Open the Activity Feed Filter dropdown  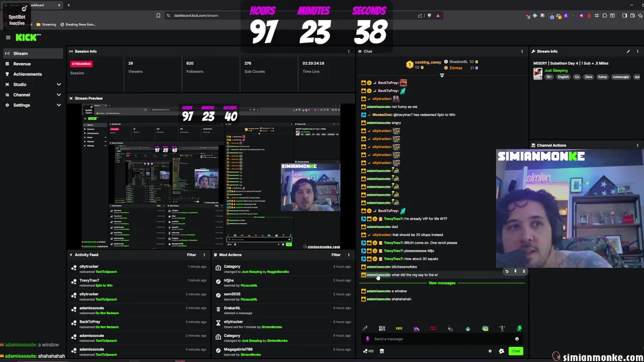192,255
